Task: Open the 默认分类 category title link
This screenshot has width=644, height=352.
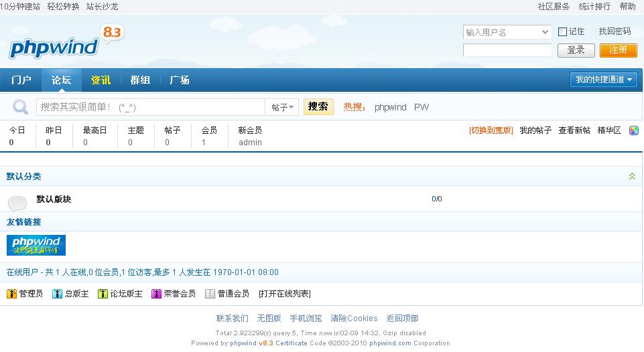Action: (24, 177)
